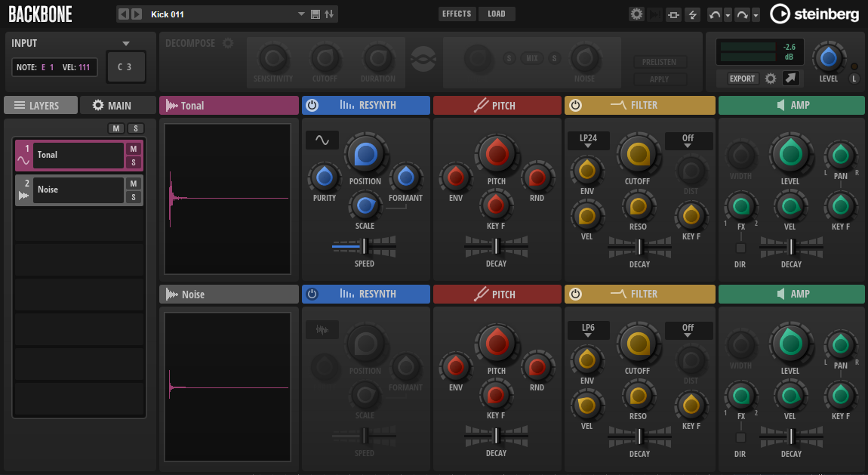Click the Noise layer AMP header
This screenshot has height=475, width=868.
(792, 294)
